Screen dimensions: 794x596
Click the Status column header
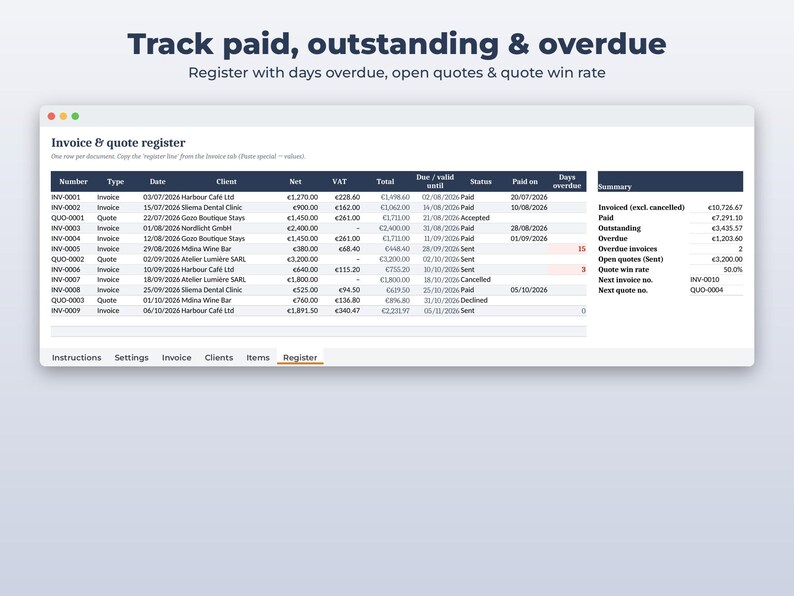tap(481, 181)
